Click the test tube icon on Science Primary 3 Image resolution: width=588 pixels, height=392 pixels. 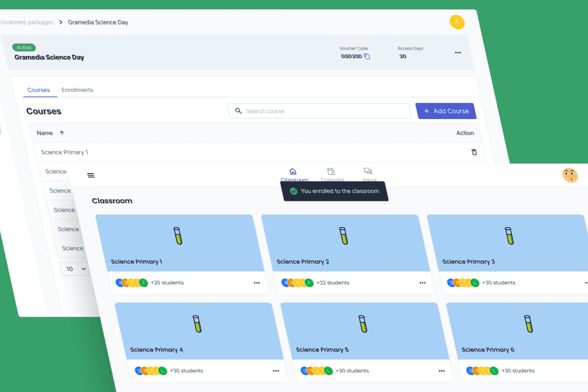coord(510,236)
